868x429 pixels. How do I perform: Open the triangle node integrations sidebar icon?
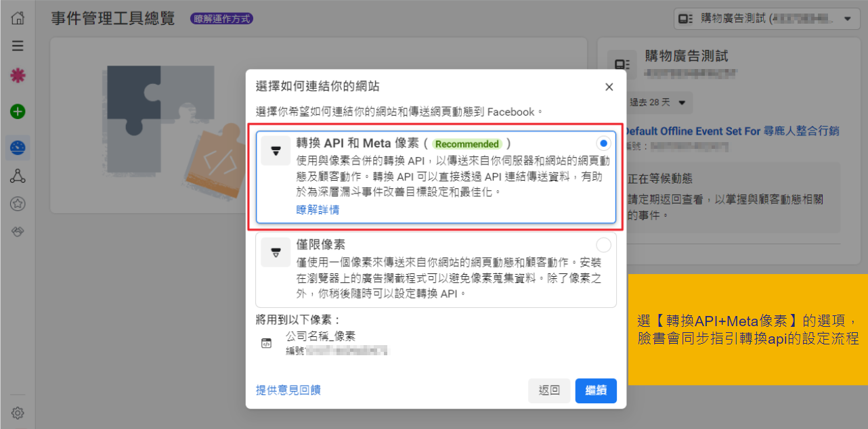(18, 177)
